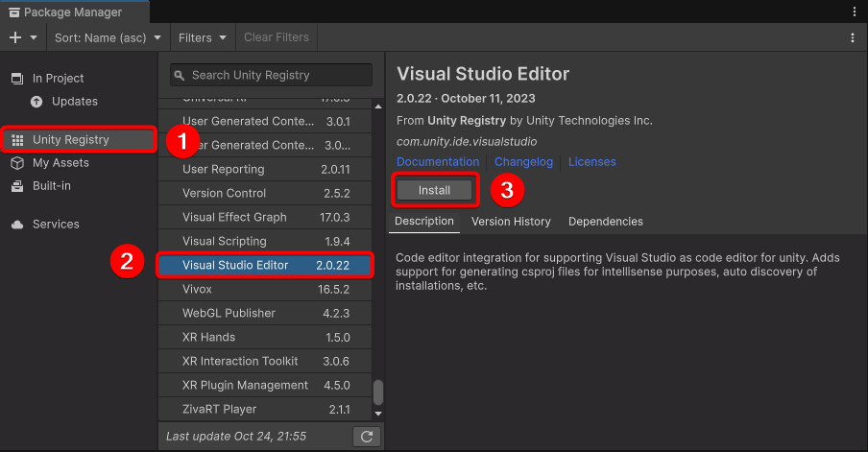
Task: Open the window options kebab menu
Action: [x=854, y=12]
